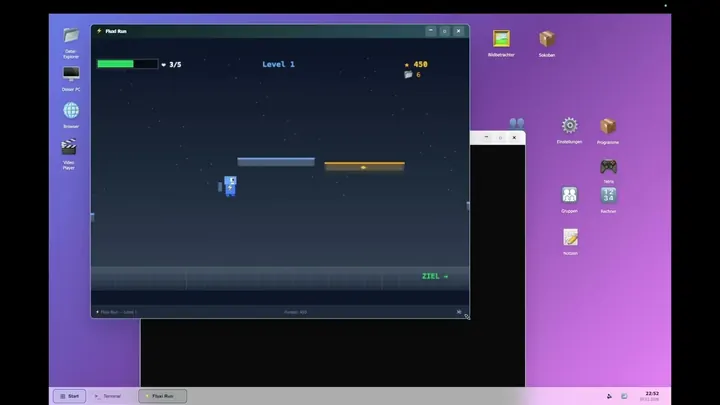Click the mute icon in the game status bar
720x405 pixels.
pos(459,312)
